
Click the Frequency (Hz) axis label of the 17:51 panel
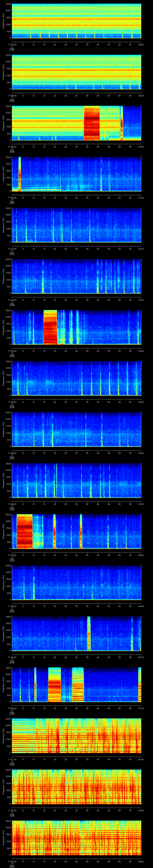click(x=3, y=736)
